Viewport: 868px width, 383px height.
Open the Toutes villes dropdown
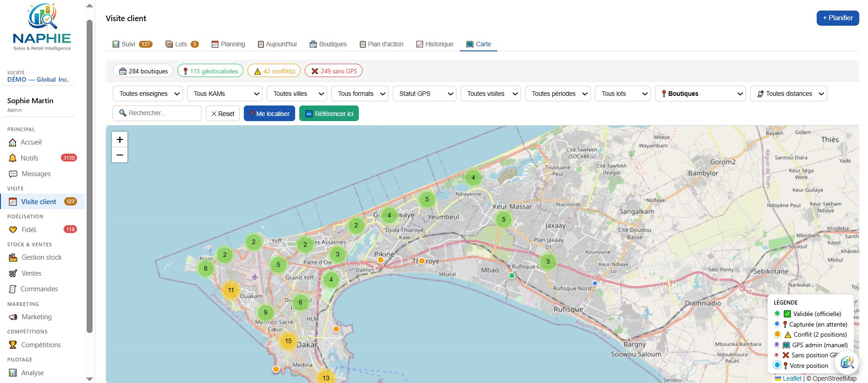pyautogui.click(x=297, y=94)
